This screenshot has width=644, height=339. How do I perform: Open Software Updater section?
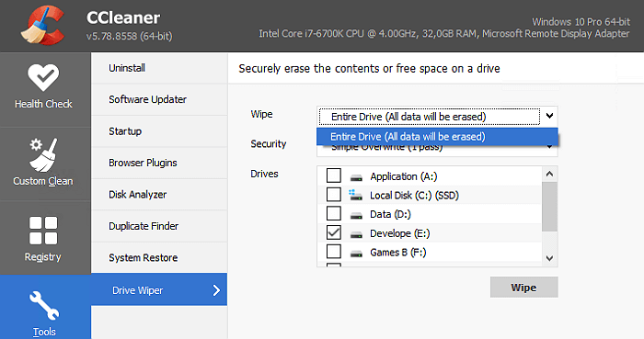(x=159, y=99)
